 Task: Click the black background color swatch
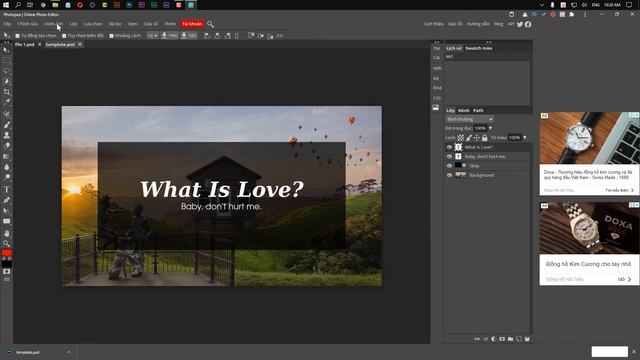click(x=6, y=264)
